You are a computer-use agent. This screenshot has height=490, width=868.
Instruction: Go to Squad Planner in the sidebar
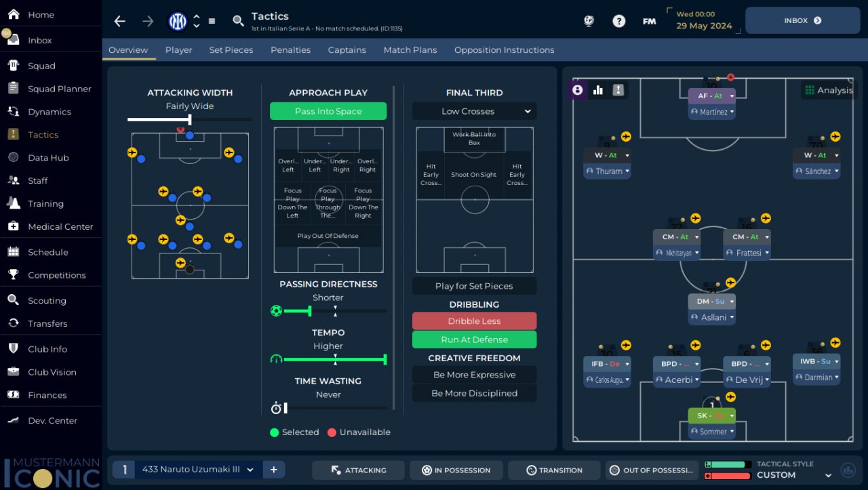coord(59,89)
